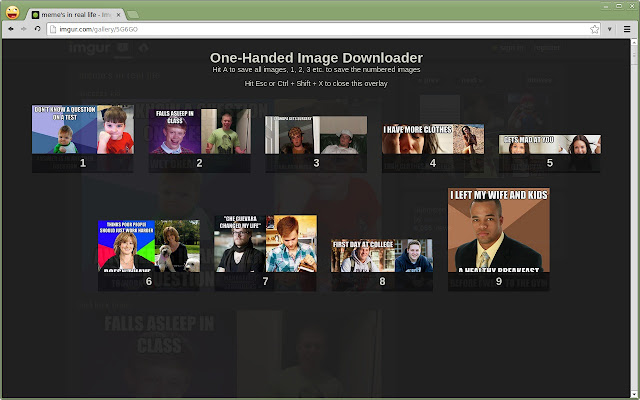The height and width of the screenshot is (400, 640).
Task: Click the smiley profile icon in title bar
Action: pyautogui.click(x=12, y=12)
